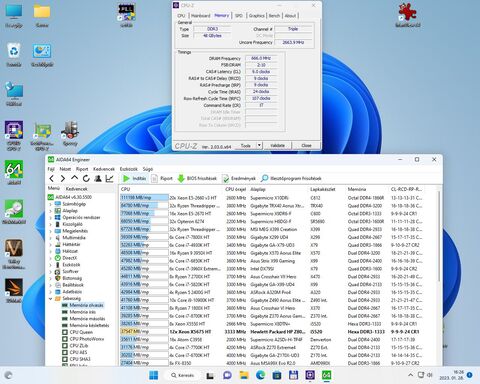Open BIOS frissítések with the green down arrow
This screenshot has height=384, width=480.
[x=197, y=179]
